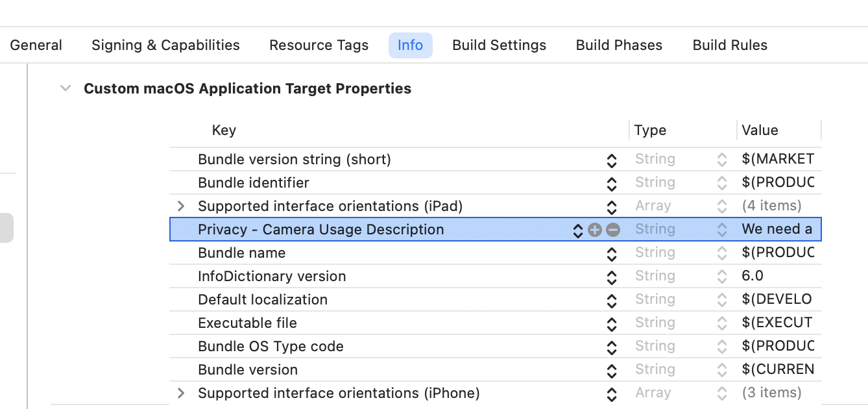Click the plus icon on Camera Usage row

pos(595,230)
